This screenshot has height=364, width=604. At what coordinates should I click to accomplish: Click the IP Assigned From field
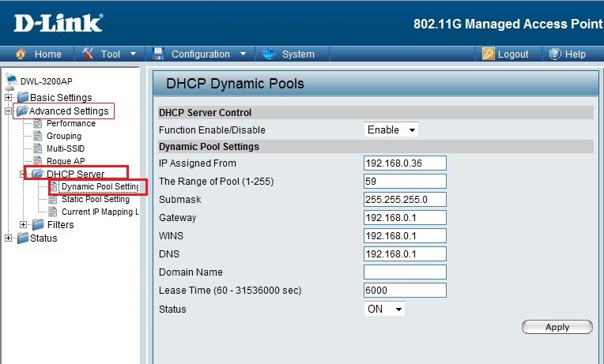coord(405,163)
